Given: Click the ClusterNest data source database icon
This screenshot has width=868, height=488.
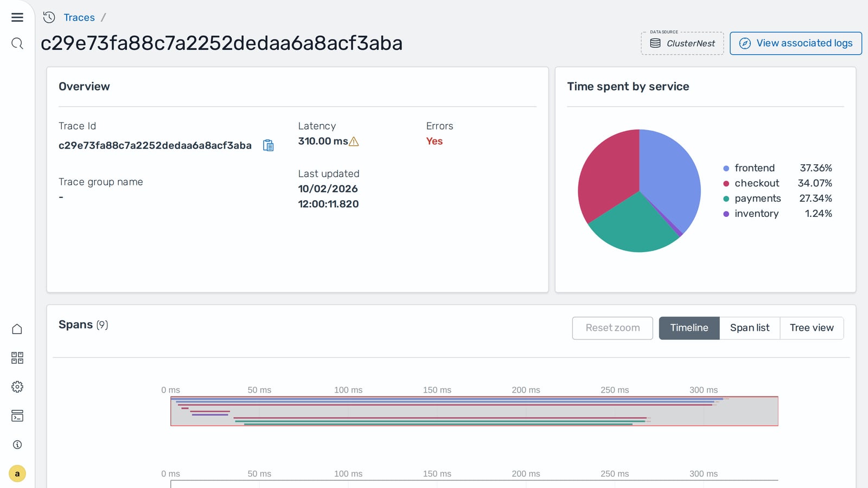Looking at the screenshot, I should click(655, 43).
